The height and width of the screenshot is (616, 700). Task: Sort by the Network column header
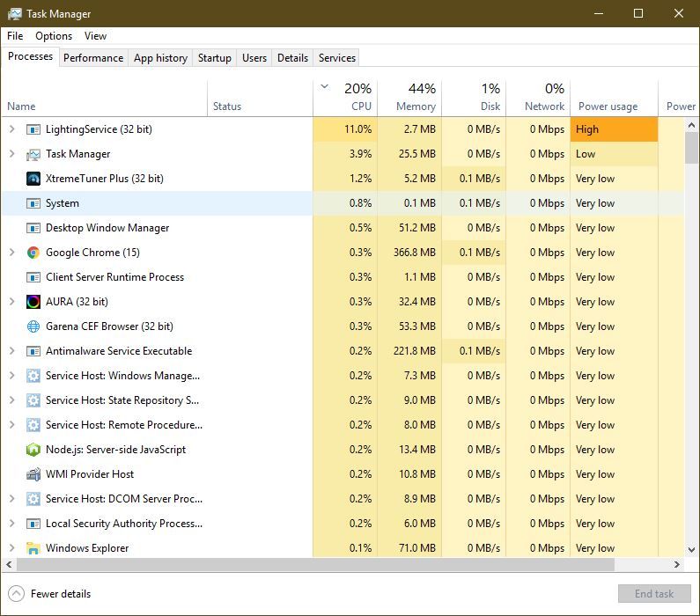[x=538, y=99]
